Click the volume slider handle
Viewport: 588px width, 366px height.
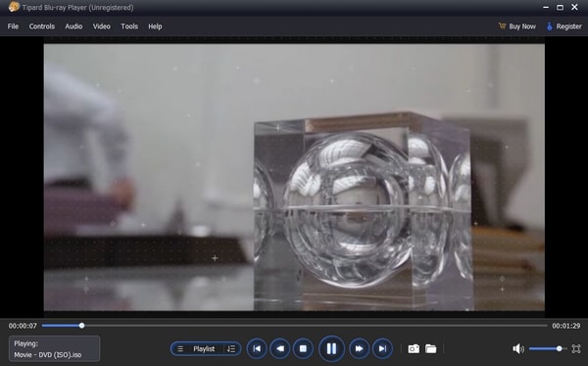tap(560, 348)
